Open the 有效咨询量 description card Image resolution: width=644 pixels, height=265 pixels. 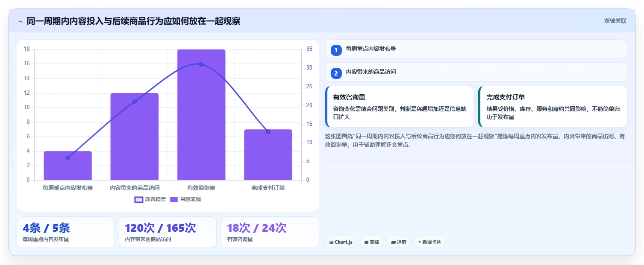pos(400,107)
